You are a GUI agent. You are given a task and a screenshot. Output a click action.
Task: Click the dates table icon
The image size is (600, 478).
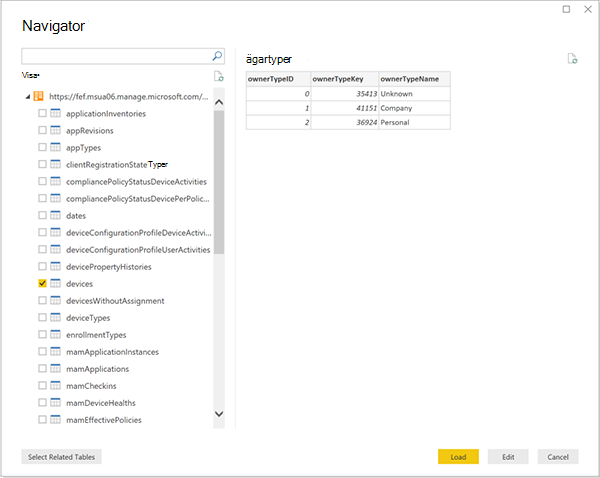pyautogui.click(x=55, y=215)
